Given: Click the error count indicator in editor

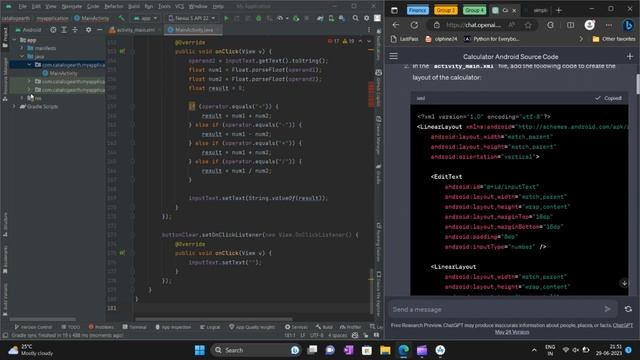Looking at the screenshot, I should [x=333, y=41].
